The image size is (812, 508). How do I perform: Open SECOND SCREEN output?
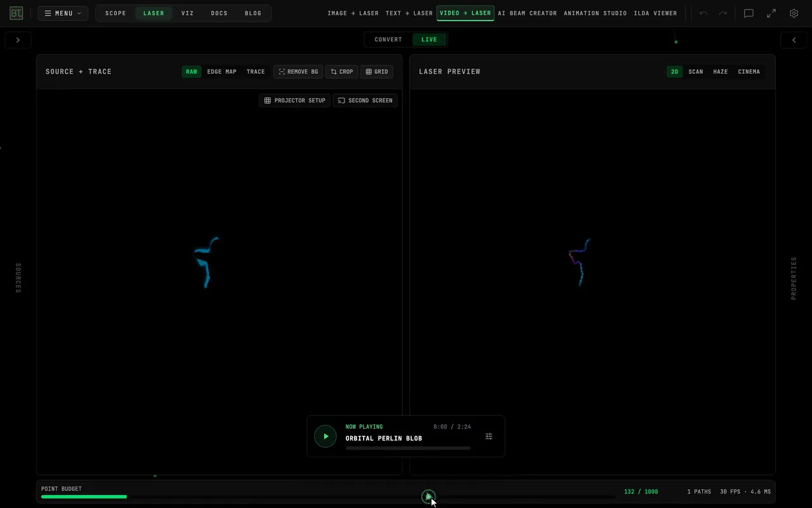pos(365,100)
